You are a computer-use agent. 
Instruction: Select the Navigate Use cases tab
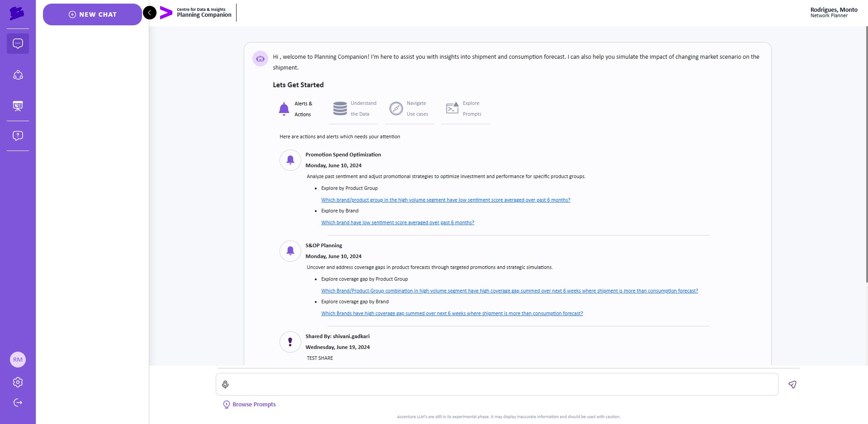coord(409,109)
